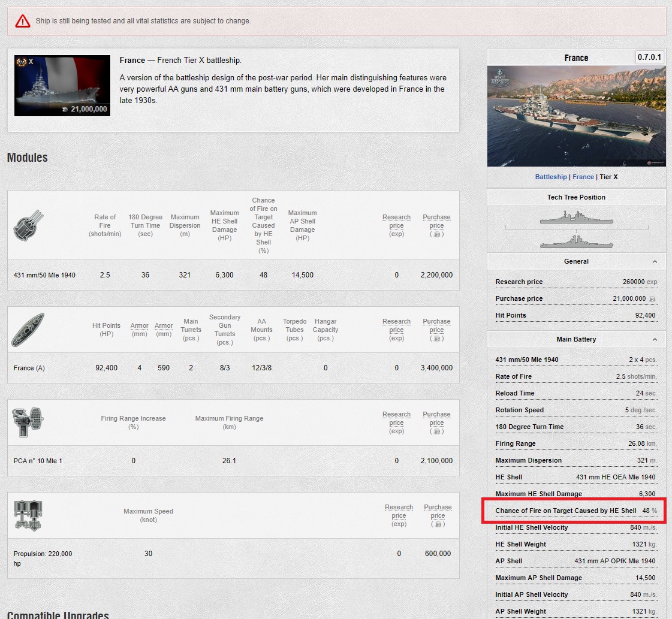Click the propulsion engine module icon

[x=28, y=515]
